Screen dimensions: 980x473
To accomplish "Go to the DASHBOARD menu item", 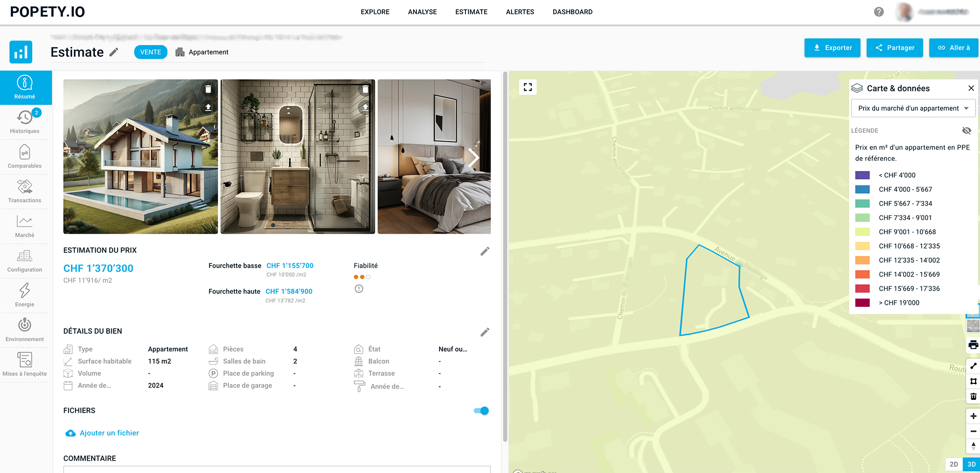I will 572,12.
